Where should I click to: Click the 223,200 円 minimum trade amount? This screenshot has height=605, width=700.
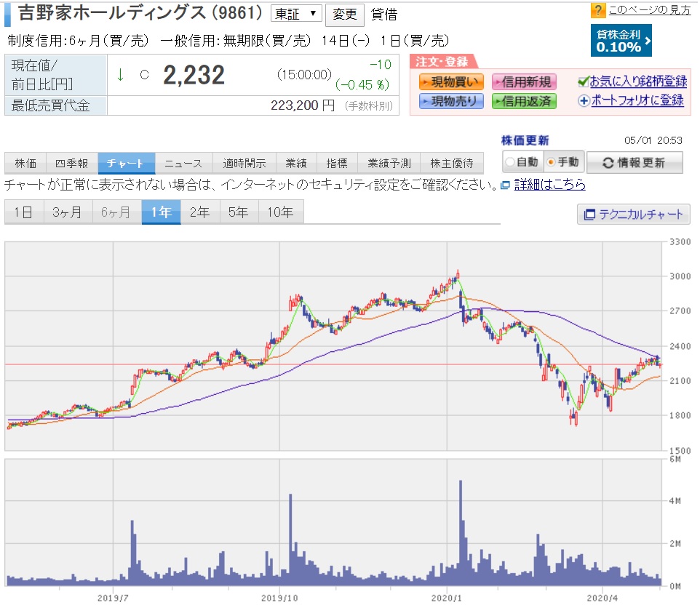pyautogui.click(x=303, y=105)
